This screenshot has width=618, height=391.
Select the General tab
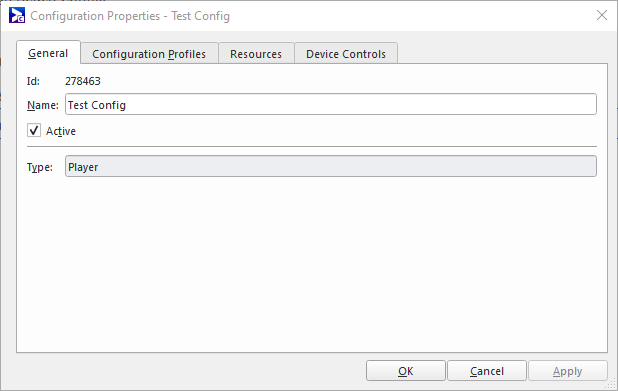pos(48,53)
